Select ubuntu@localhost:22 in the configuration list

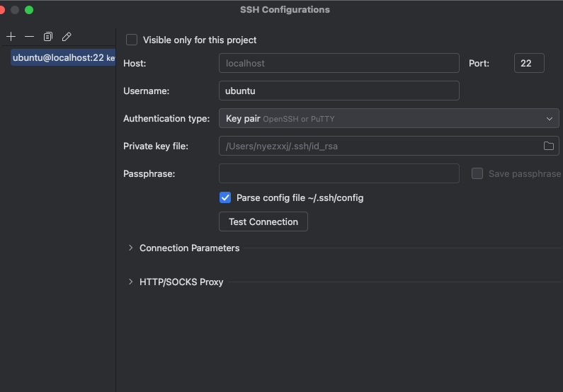[62, 58]
